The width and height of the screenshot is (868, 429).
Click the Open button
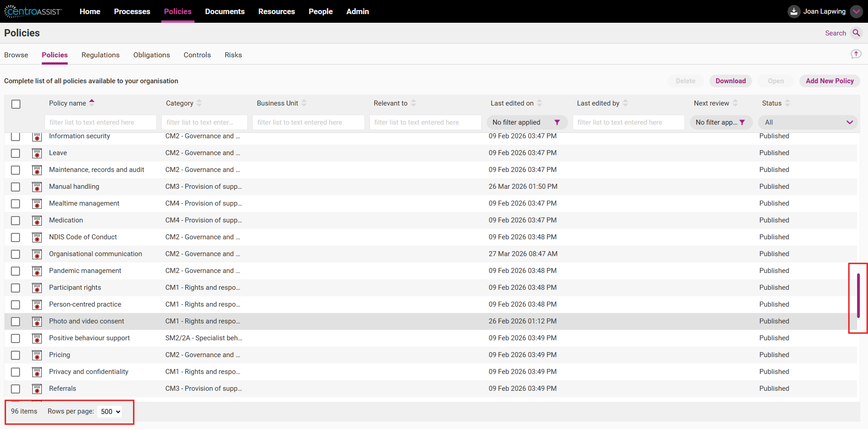[776, 81]
